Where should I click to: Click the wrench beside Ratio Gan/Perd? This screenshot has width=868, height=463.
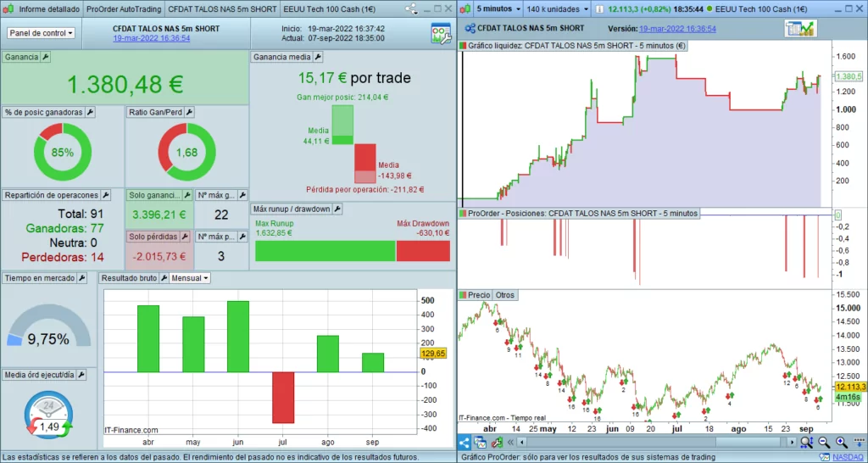pos(190,112)
